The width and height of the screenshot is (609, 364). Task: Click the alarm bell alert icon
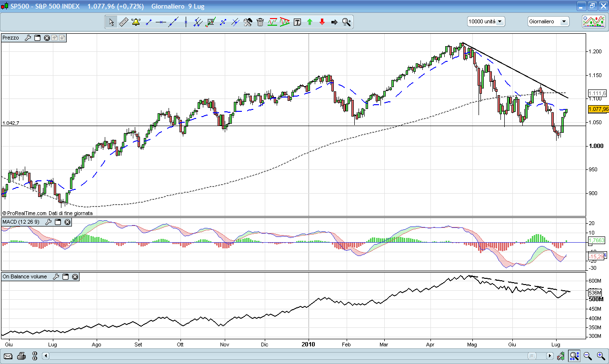pos(136,22)
